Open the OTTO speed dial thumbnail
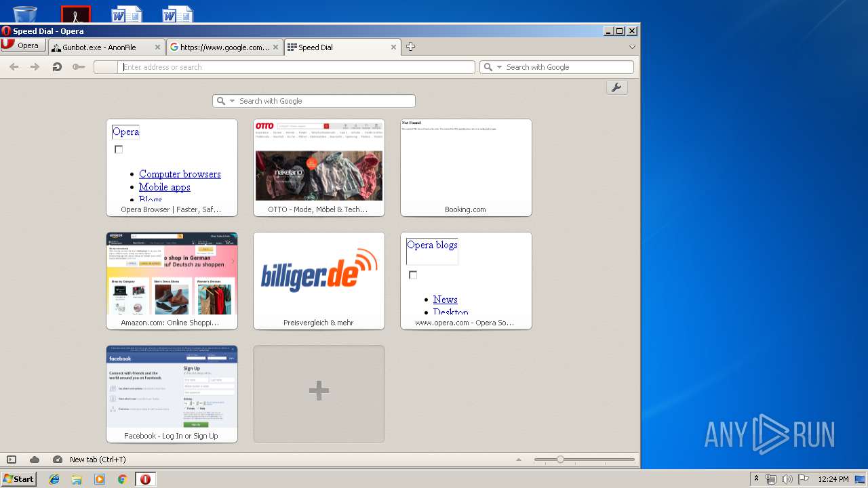 click(x=319, y=167)
